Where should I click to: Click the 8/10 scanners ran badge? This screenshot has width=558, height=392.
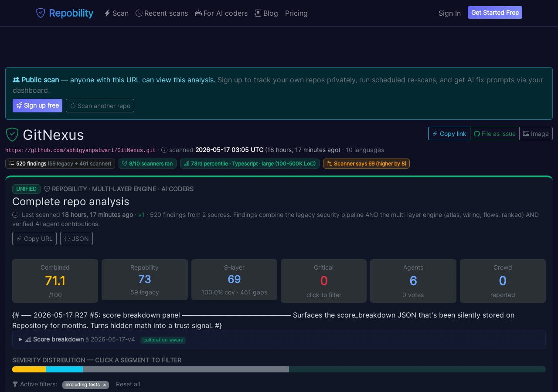[147, 163]
